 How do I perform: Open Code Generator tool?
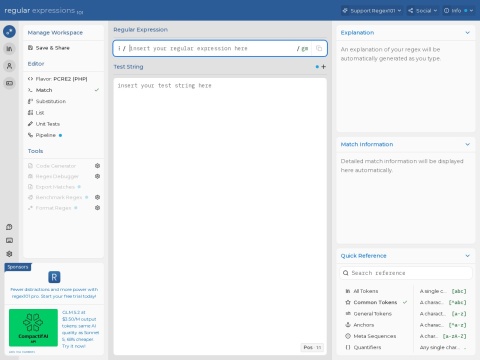click(56, 166)
